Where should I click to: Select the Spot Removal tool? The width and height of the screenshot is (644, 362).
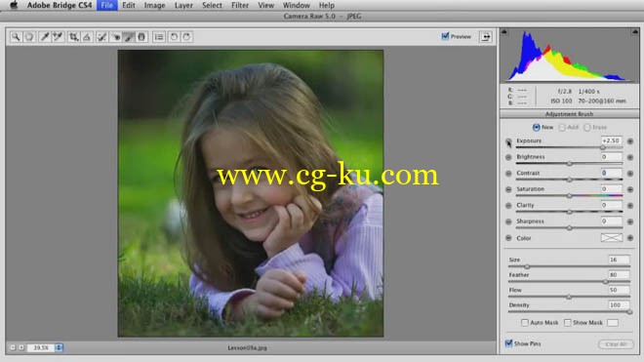pyautogui.click(x=101, y=37)
